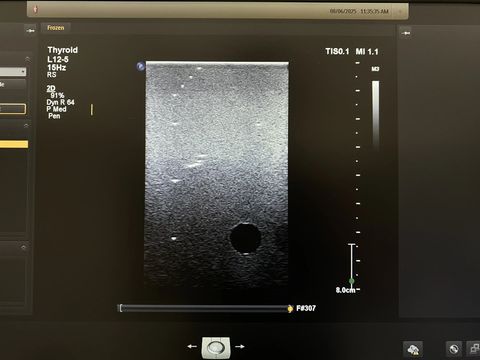Click the globe network status icon
The width and height of the screenshot is (480, 360).
(454, 349)
